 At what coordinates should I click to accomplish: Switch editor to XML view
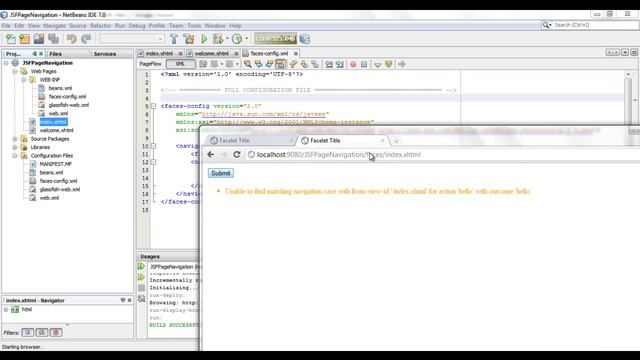[180, 64]
